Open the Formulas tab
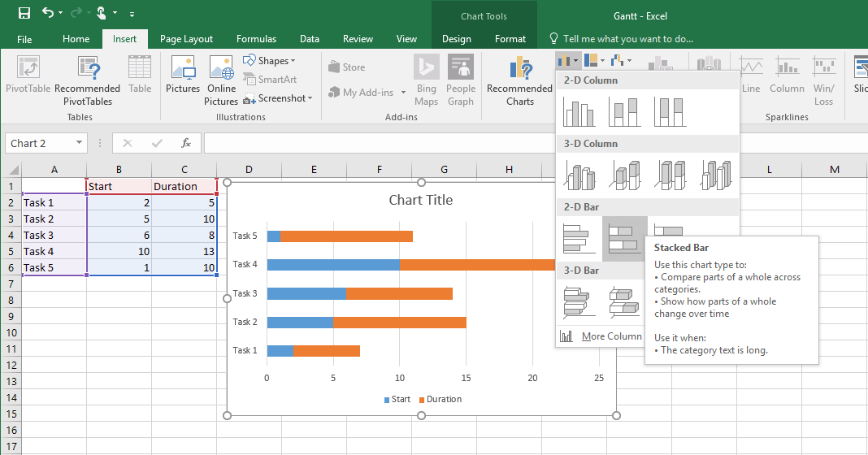This screenshot has width=868, height=455. coord(256,39)
